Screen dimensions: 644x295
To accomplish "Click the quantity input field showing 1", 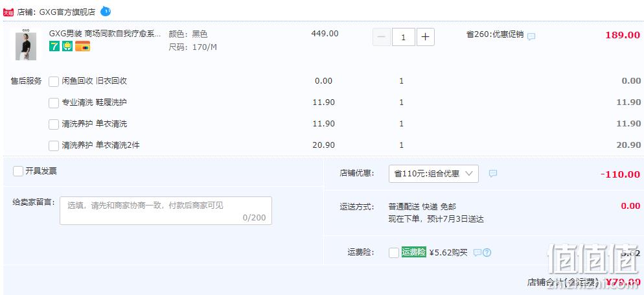I will coord(404,37).
